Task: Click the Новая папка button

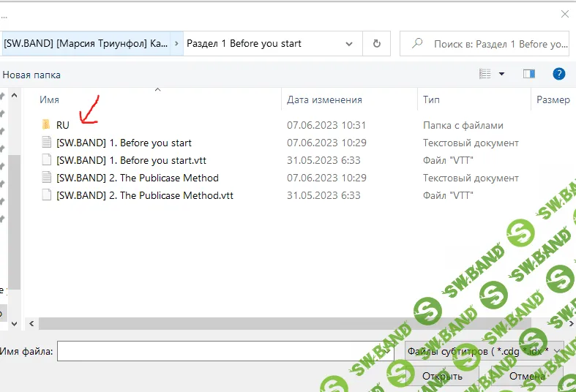Action: [x=31, y=75]
